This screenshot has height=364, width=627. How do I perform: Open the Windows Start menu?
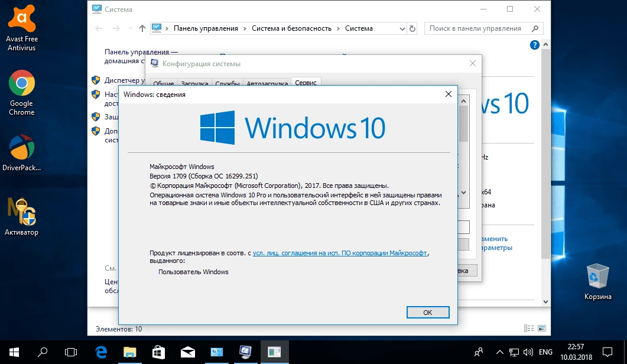[x=14, y=352]
